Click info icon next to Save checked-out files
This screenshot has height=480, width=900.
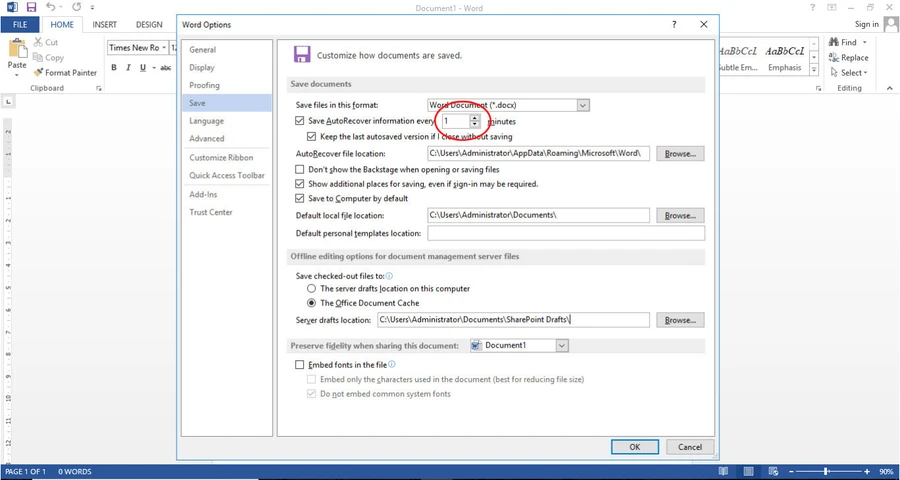pyautogui.click(x=389, y=276)
